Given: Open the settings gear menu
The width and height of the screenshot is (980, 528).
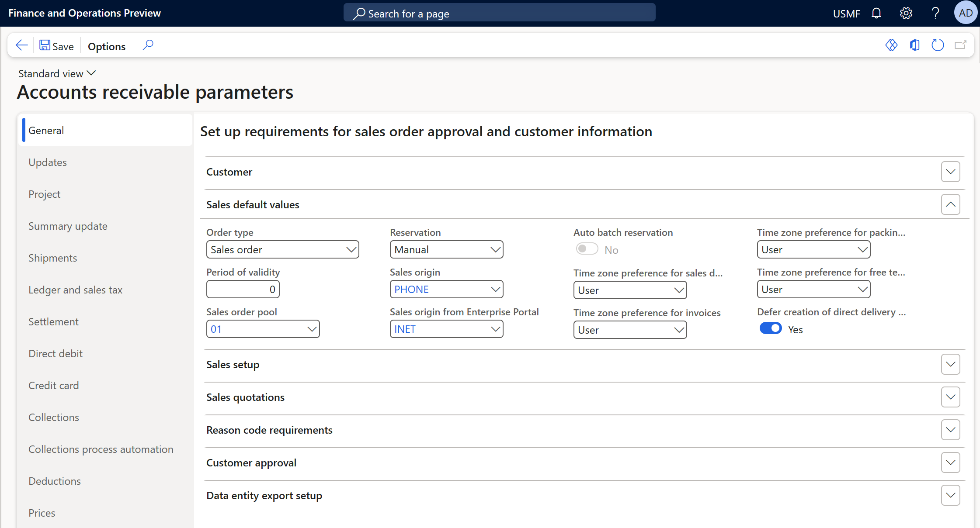Looking at the screenshot, I should (x=906, y=14).
